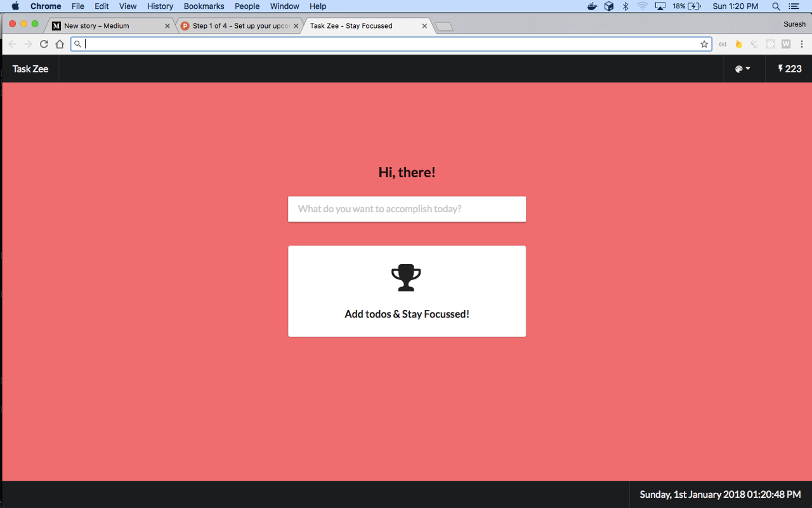This screenshot has height=508, width=812.
Task: Open Chrome's three-dot menu
Action: click(802, 44)
